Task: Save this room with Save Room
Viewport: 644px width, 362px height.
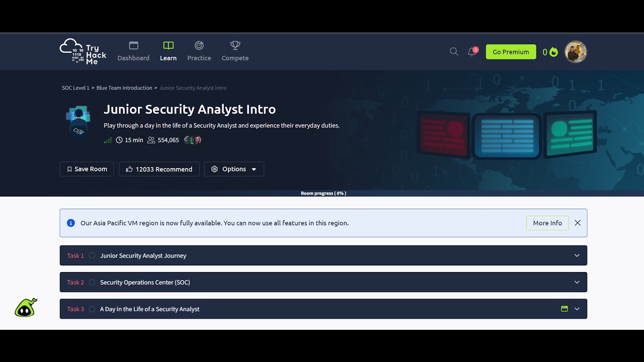Action: click(x=87, y=169)
